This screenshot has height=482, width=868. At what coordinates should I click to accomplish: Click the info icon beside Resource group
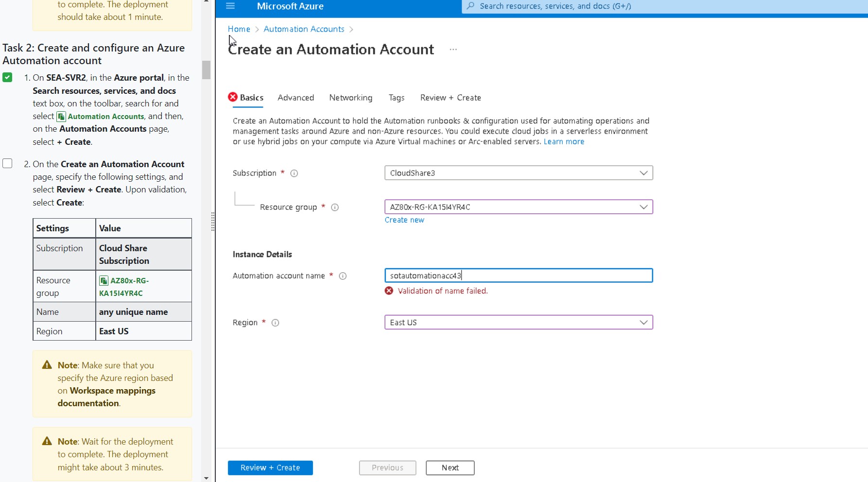coord(335,207)
